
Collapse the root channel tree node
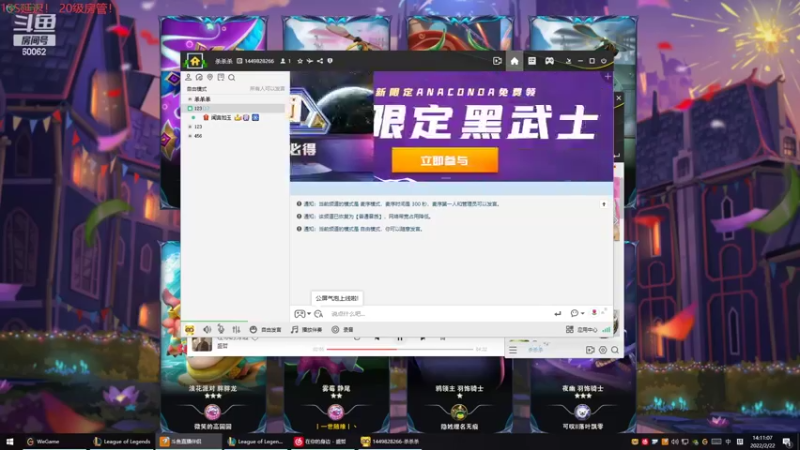point(190,99)
